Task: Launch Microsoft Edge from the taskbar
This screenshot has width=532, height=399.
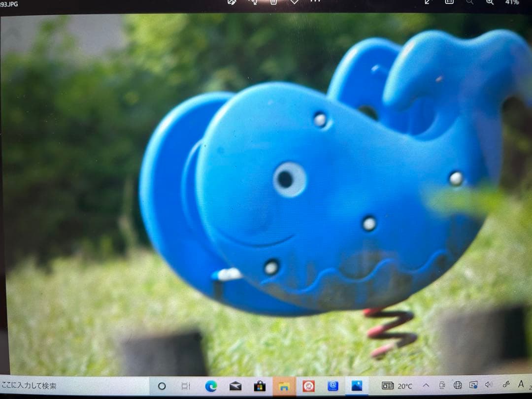Action: (211, 386)
